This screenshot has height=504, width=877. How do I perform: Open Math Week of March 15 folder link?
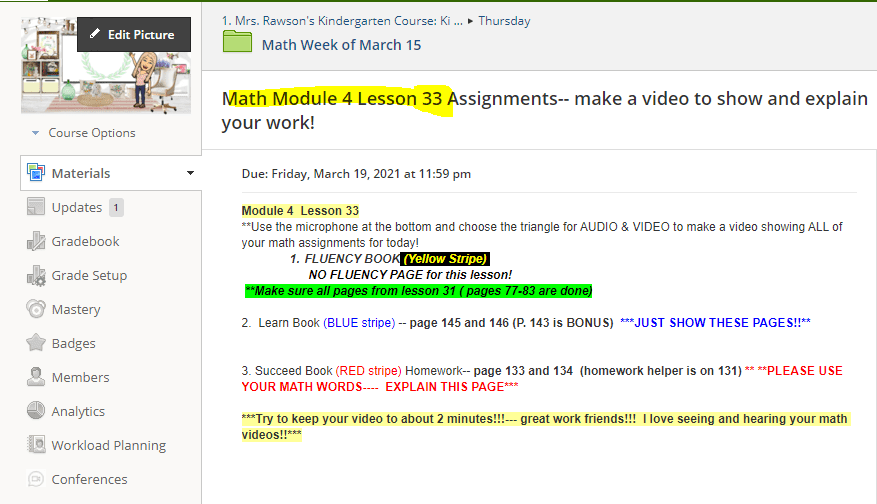tap(341, 45)
